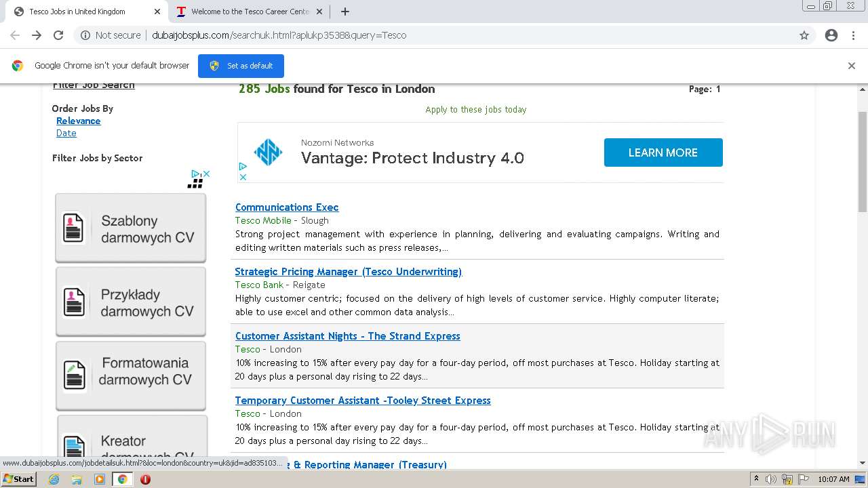Viewport: 868px width, 488px height.
Task: Click the AdChoices triangle on Nozomi ad
Action: tap(243, 166)
